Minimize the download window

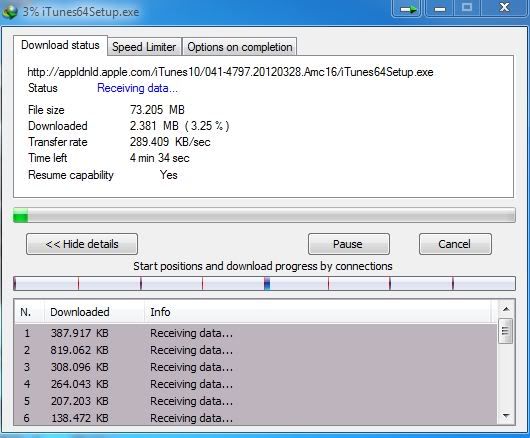pos(439,9)
